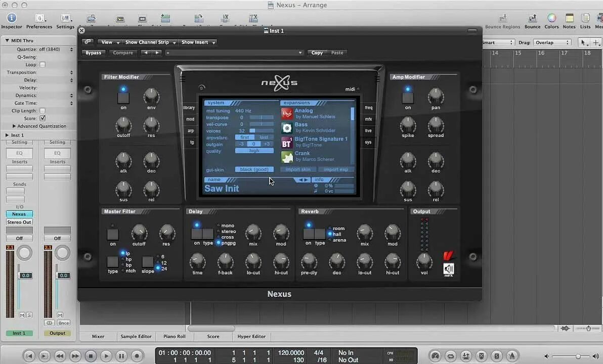This screenshot has height=364, width=603.
Task: Select the Crank expansion icon
Action: click(287, 157)
